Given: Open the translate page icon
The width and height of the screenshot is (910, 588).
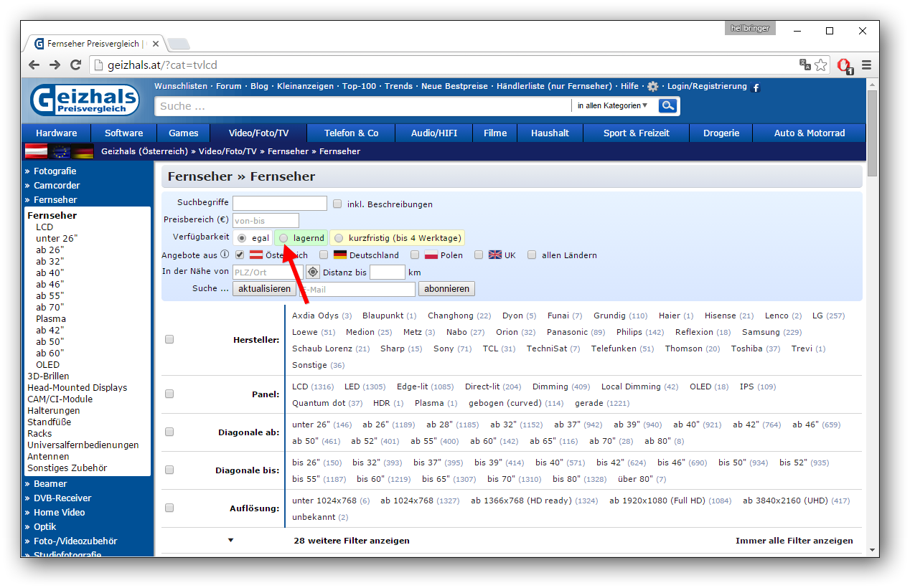Looking at the screenshot, I should coord(805,65).
